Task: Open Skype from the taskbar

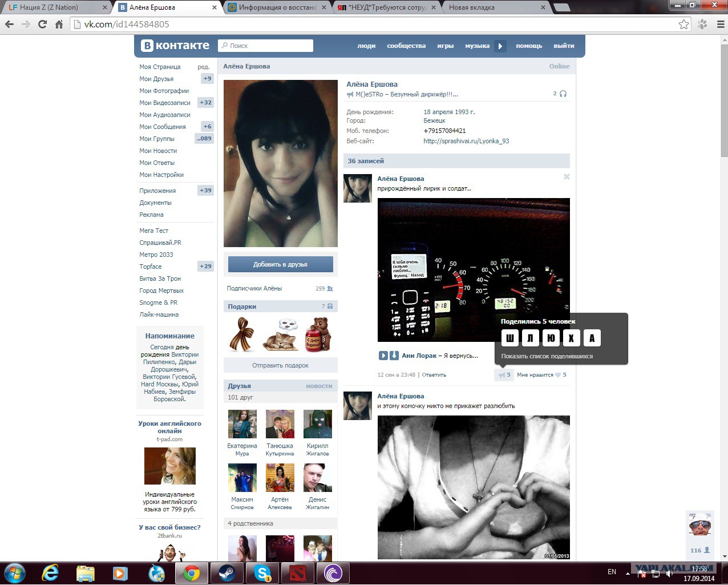Action: tap(262, 573)
